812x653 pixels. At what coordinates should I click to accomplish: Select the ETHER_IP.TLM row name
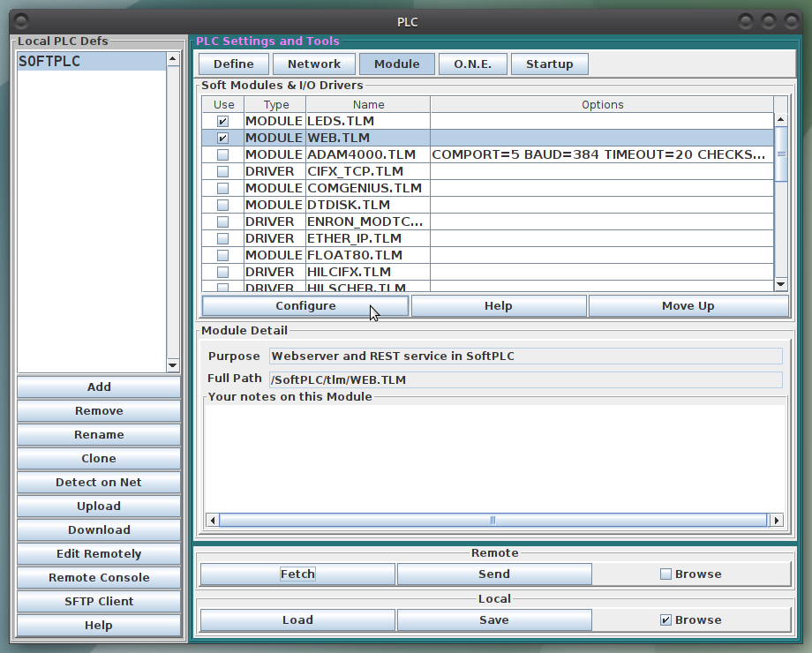368,239
